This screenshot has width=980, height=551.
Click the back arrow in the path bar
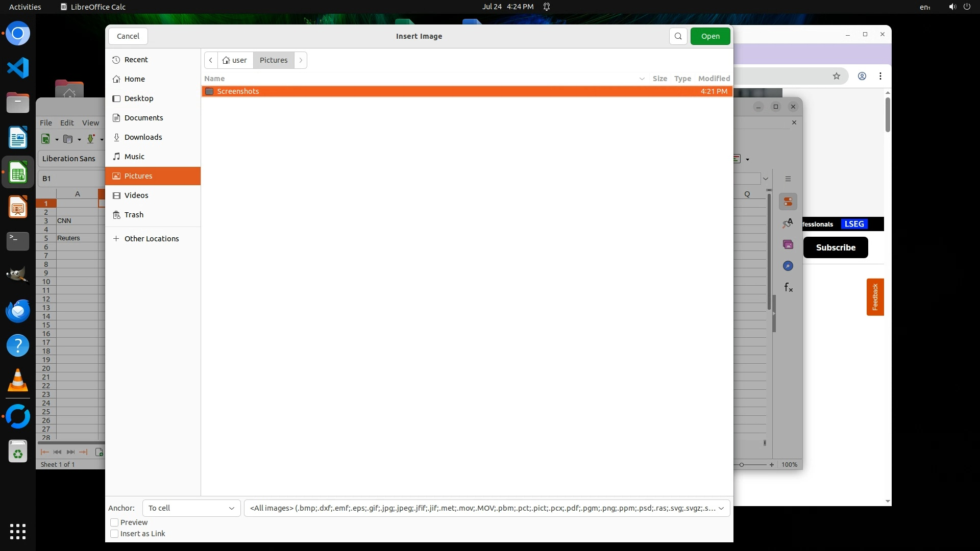(x=211, y=60)
